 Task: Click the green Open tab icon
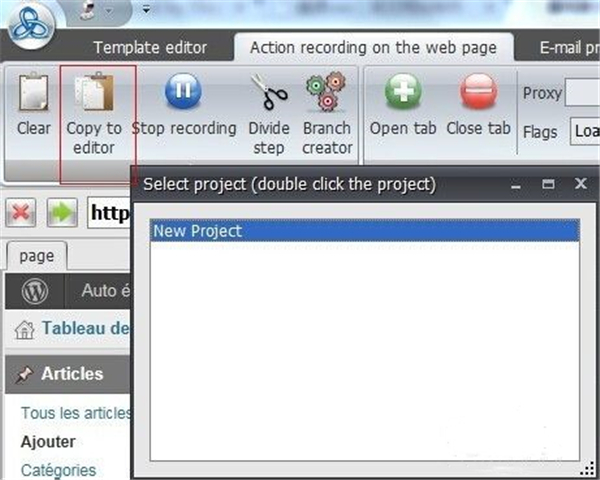(x=402, y=93)
